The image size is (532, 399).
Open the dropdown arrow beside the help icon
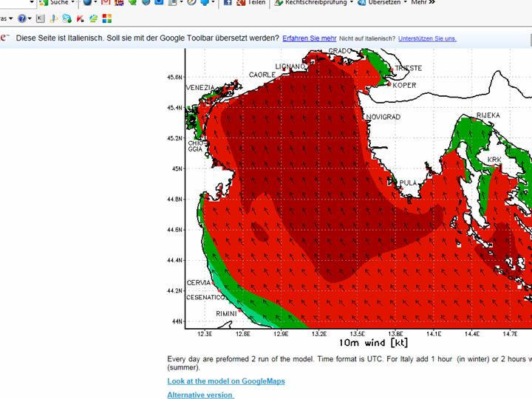coord(30,18)
